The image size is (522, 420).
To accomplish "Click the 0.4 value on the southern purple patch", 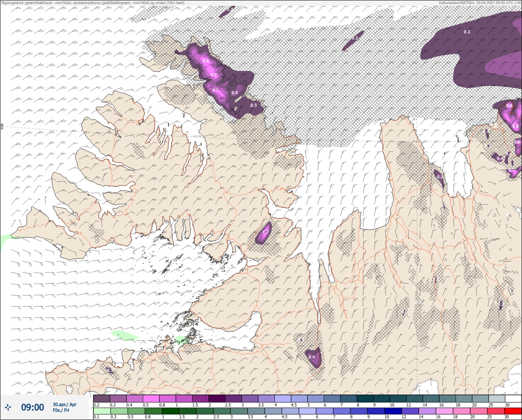I will 312,357.
